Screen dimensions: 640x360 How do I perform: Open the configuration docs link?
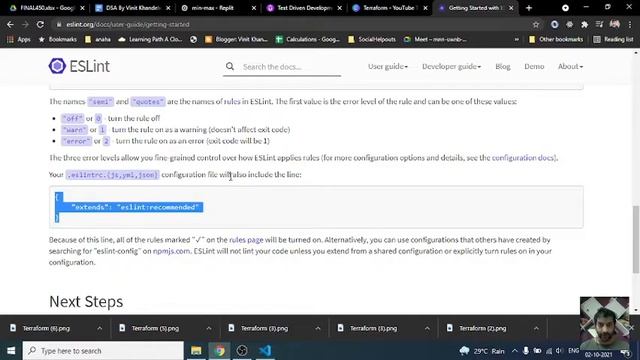(523, 158)
